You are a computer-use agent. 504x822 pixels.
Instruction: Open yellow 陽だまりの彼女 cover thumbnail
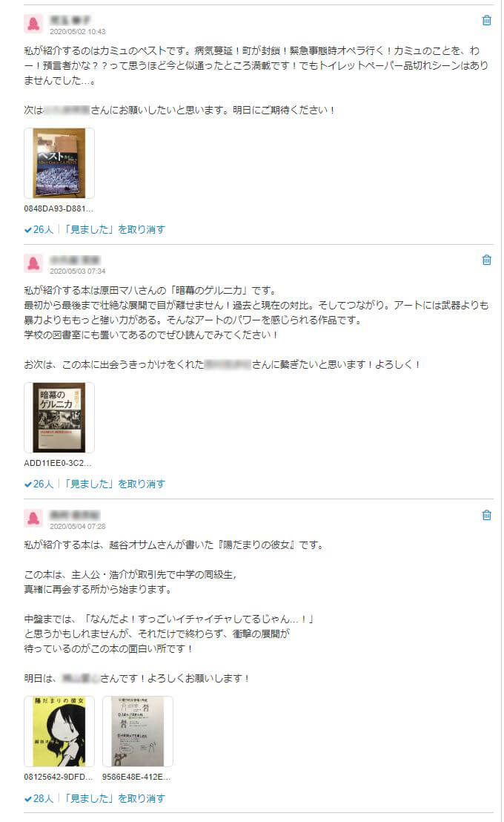click(59, 731)
